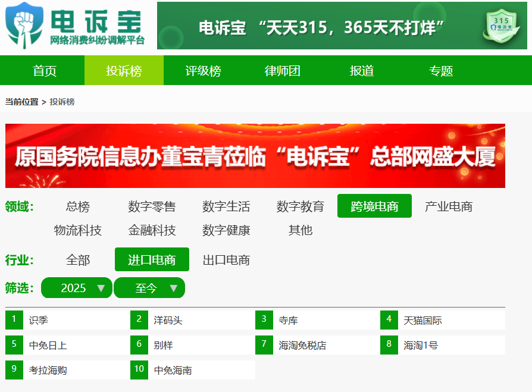Click the 315 shield badge icon
This screenshot has width=532, height=392.
pos(502,27)
